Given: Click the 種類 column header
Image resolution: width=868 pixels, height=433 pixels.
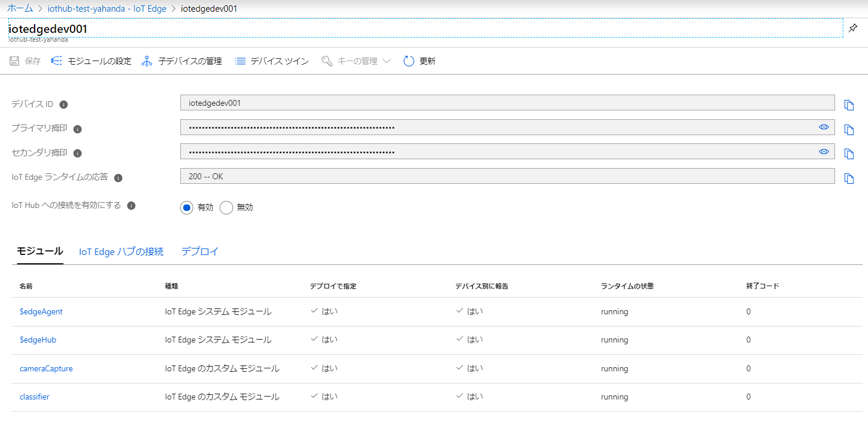Looking at the screenshot, I should tap(171, 286).
